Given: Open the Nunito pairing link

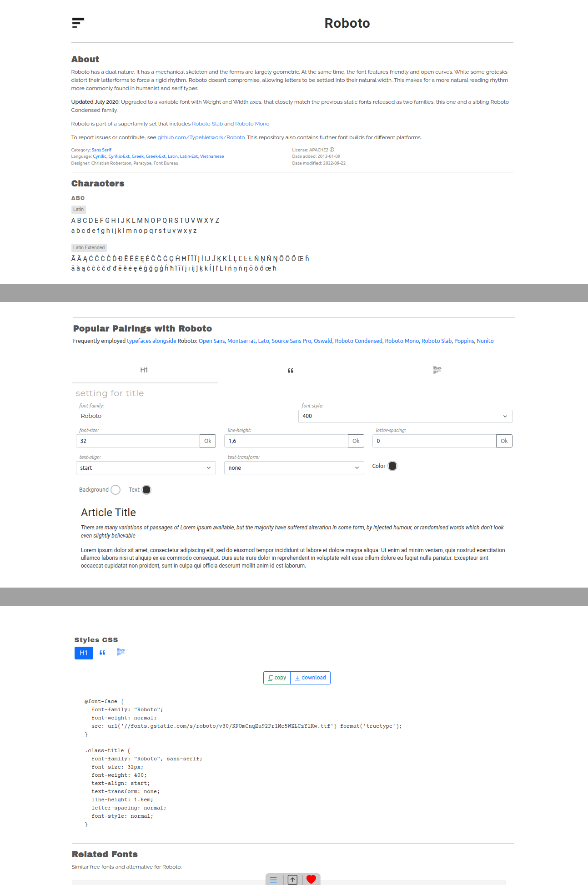Looking at the screenshot, I should click(485, 341).
